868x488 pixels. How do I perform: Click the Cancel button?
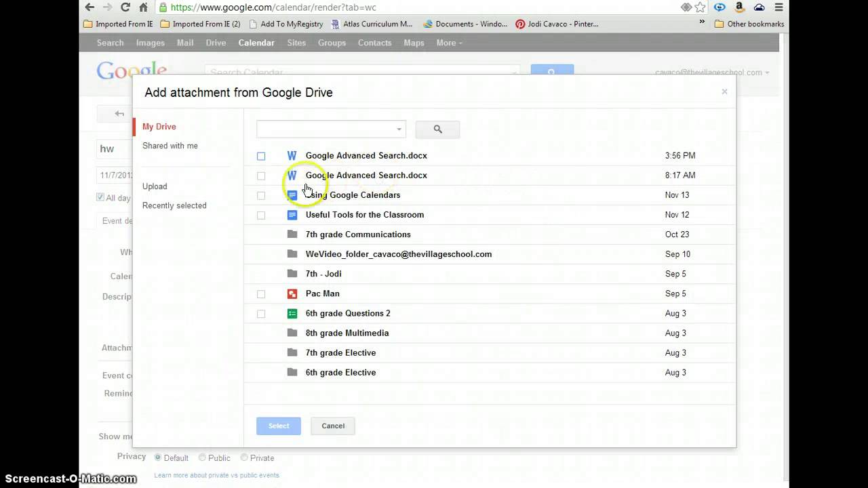click(333, 426)
